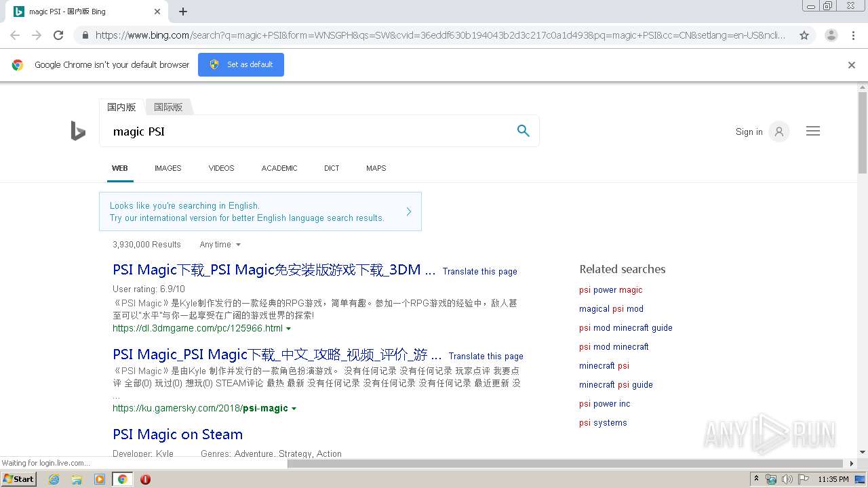Click the 3,930,000 Results text
Image resolution: width=868 pixels, height=488 pixels.
(x=146, y=245)
